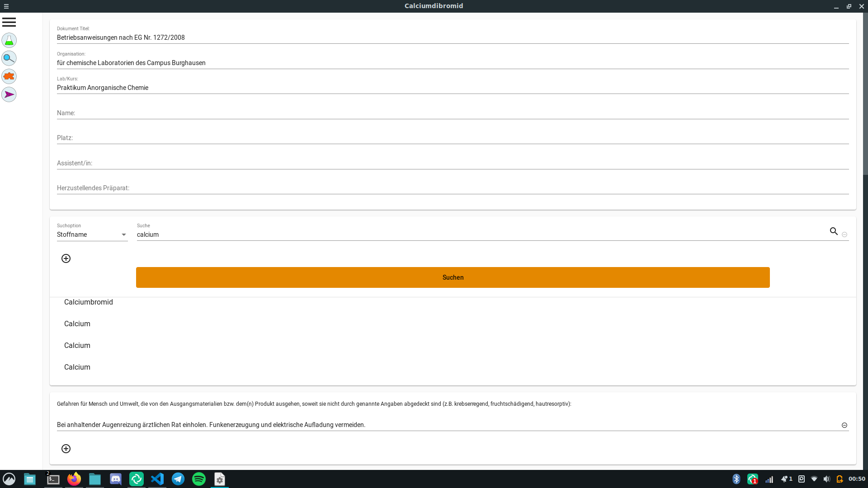Image resolution: width=868 pixels, height=488 pixels.
Task: Click the Assistent/in input field
Action: coord(452,163)
